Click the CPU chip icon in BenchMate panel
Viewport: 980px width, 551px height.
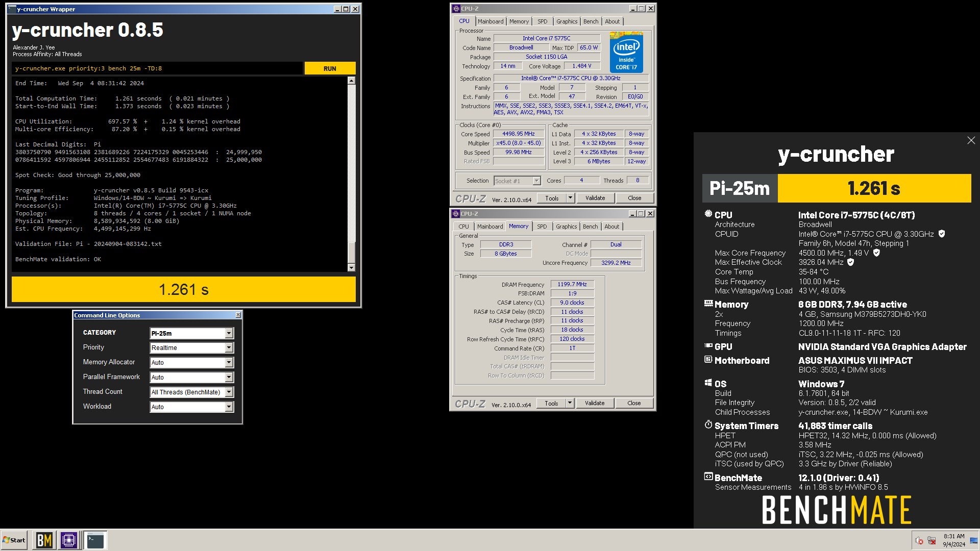[708, 214]
